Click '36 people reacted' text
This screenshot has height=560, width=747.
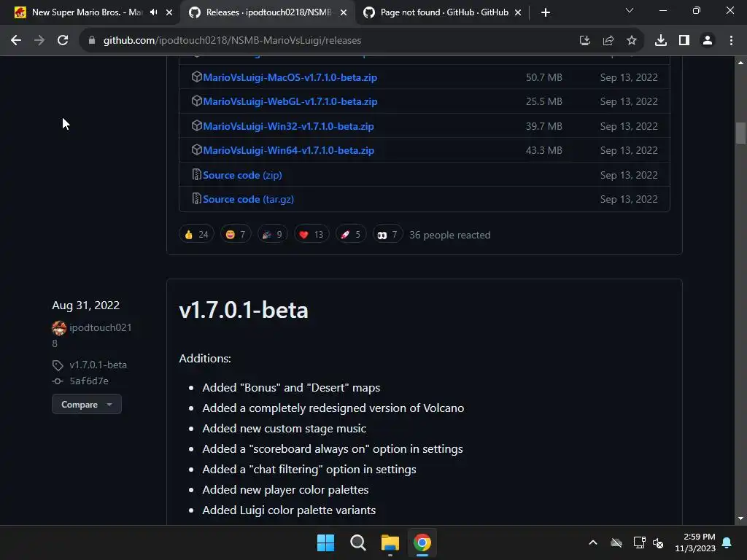[449, 236]
